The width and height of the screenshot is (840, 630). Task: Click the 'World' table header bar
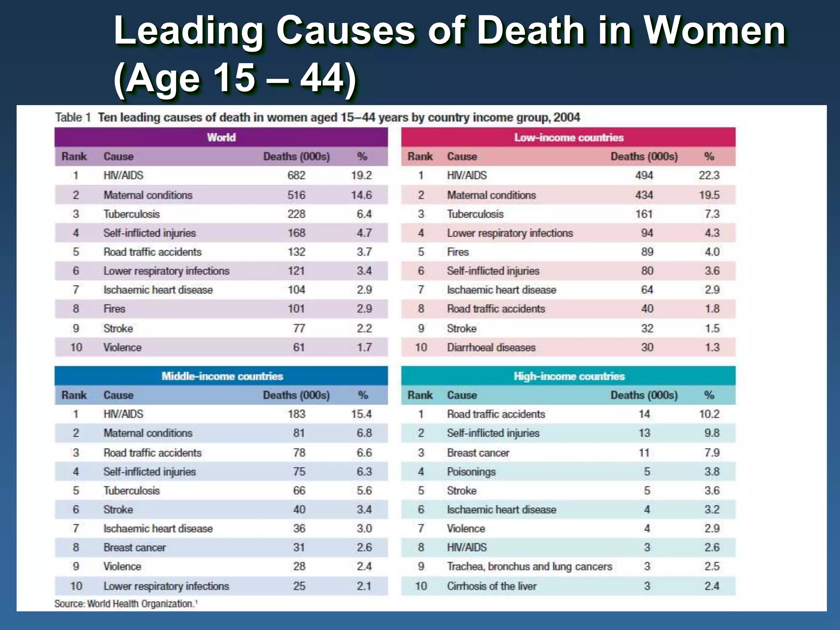point(221,137)
